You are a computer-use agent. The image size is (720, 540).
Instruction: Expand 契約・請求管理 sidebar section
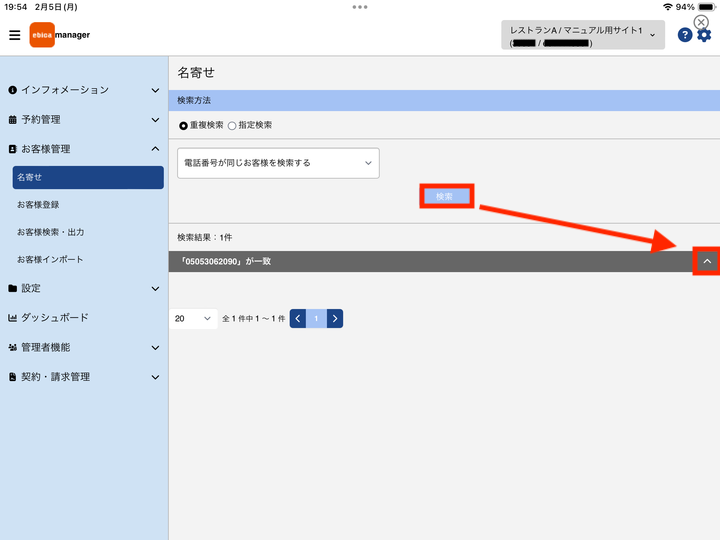(x=84, y=377)
